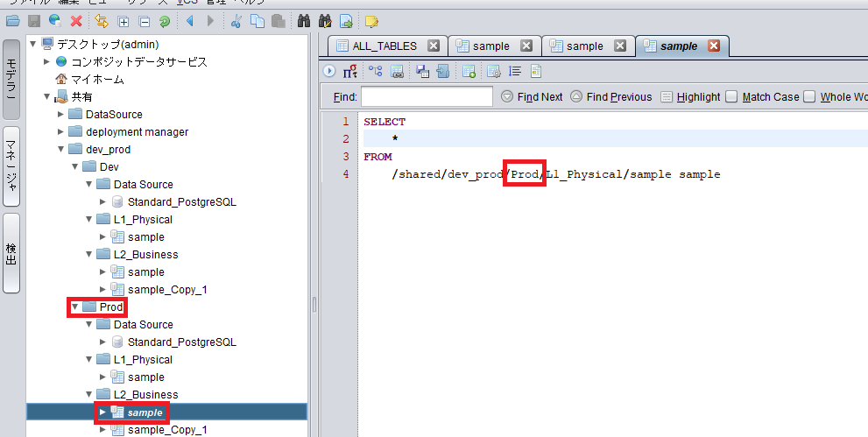This screenshot has height=437, width=868.
Task: Expand the DataSource folder
Action: [x=61, y=115]
